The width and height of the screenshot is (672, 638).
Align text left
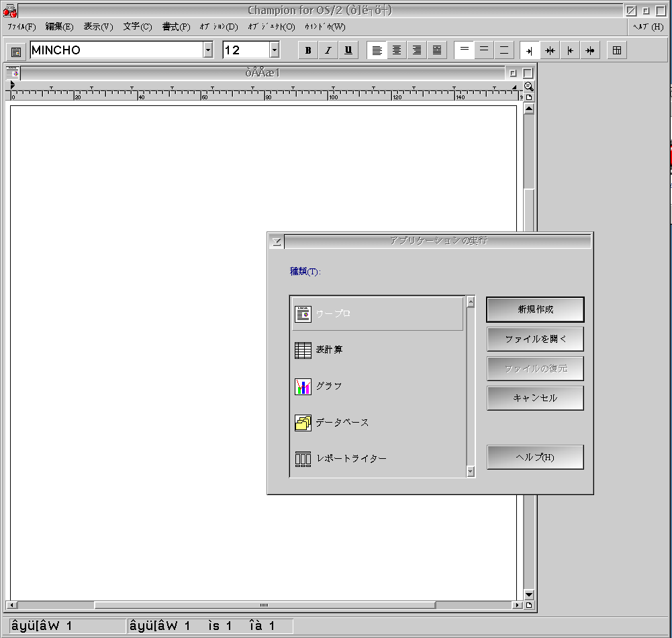(x=377, y=50)
